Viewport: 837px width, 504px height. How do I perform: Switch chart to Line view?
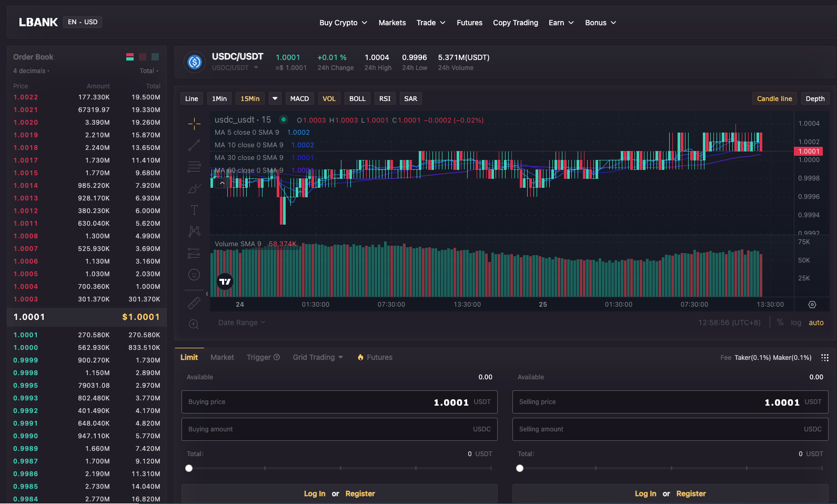[x=191, y=98]
